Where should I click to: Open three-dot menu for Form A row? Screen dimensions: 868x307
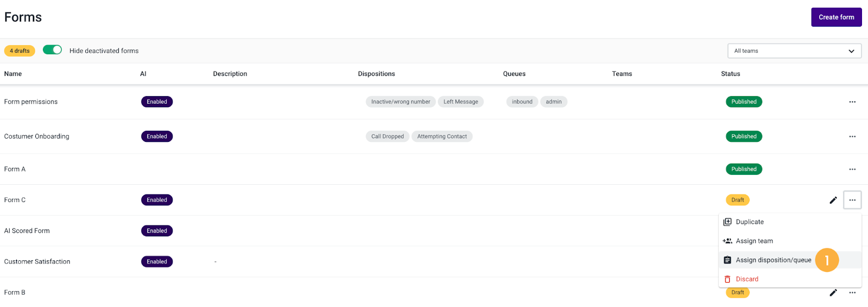click(x=852, y=169)
